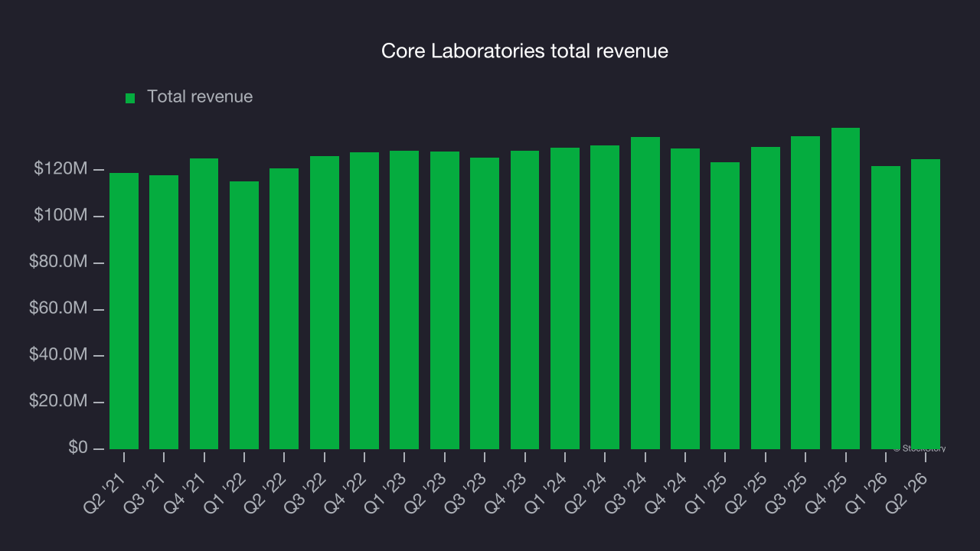Click the Q2 '24 revenue bar
Viewport: 980px width, 551px height.
tap(605, 297)
